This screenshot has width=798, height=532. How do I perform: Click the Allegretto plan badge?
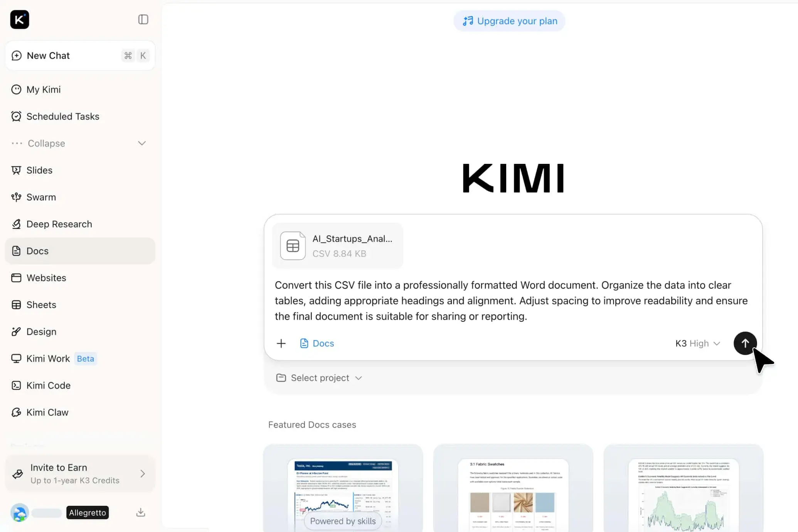(x=88, y=513)
